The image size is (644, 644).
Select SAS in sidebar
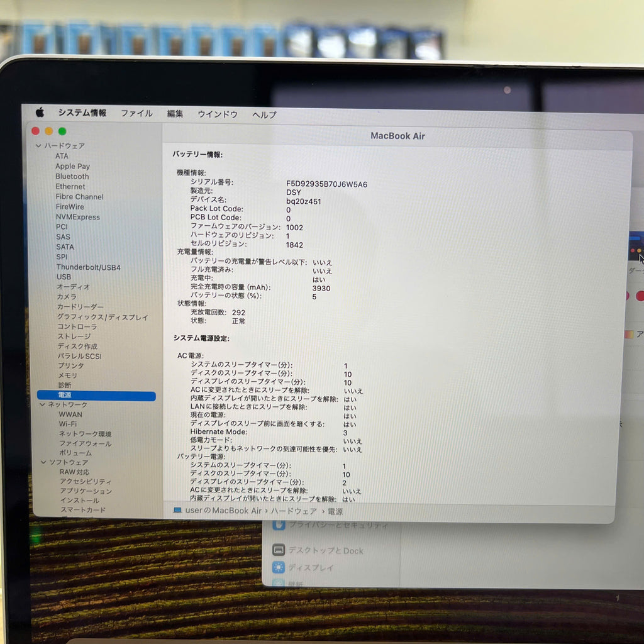(x=64, y=237)
